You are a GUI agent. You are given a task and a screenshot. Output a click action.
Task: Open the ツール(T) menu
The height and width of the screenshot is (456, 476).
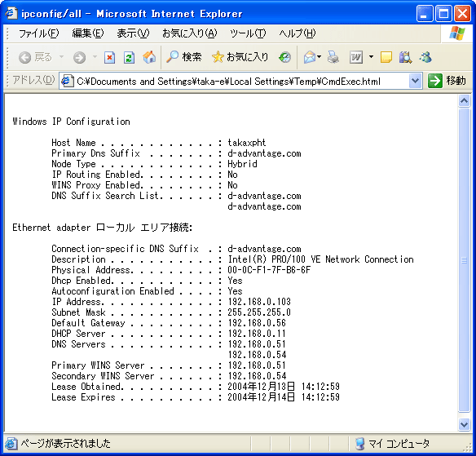248,33
